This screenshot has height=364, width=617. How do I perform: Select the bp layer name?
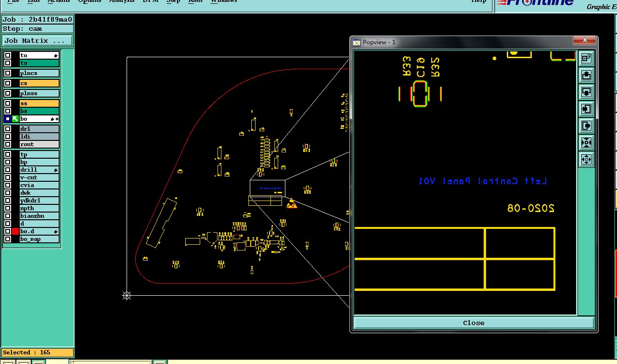[x=39, y=162]
